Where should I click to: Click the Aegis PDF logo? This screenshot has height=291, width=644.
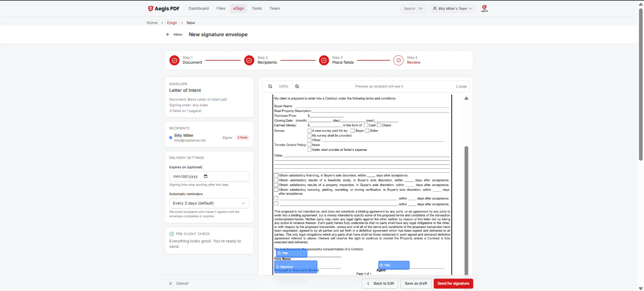(164, 8)
